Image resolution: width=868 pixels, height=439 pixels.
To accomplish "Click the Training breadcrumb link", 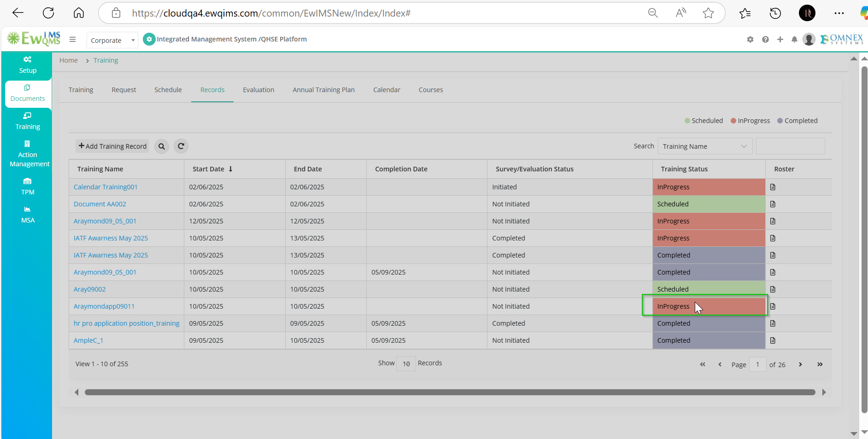I will tap(106, 60).
